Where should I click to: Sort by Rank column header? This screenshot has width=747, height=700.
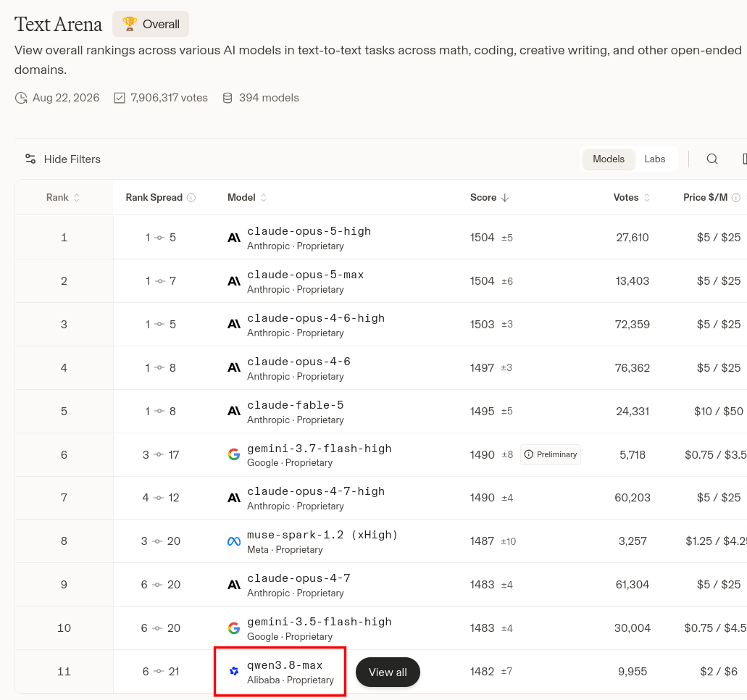63,197
